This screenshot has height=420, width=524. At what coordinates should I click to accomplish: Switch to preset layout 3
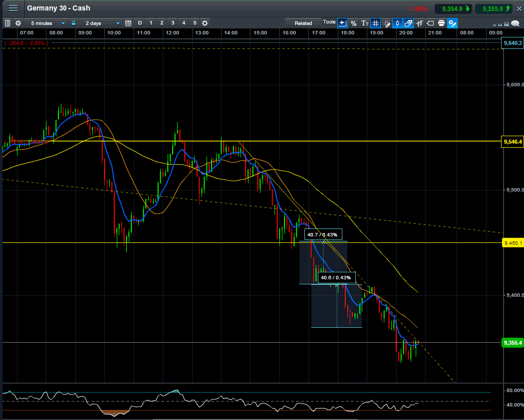click(173, 23)
